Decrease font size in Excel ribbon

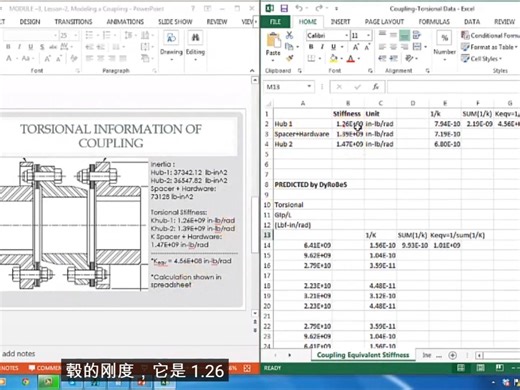coord(367,47)
